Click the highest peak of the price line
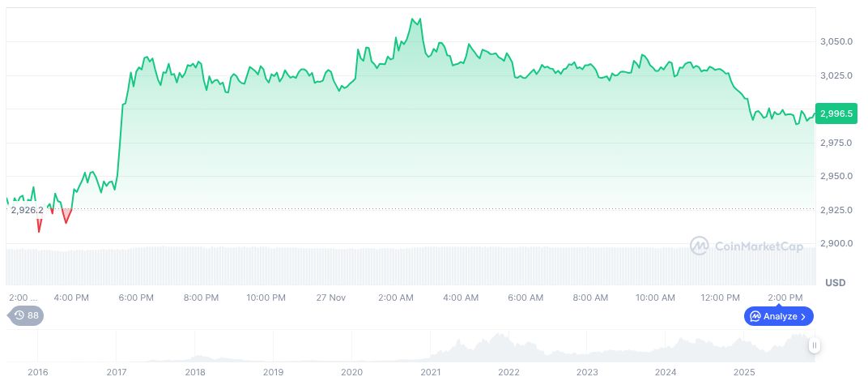The image size is (868, 381). [x=414, y=19]
